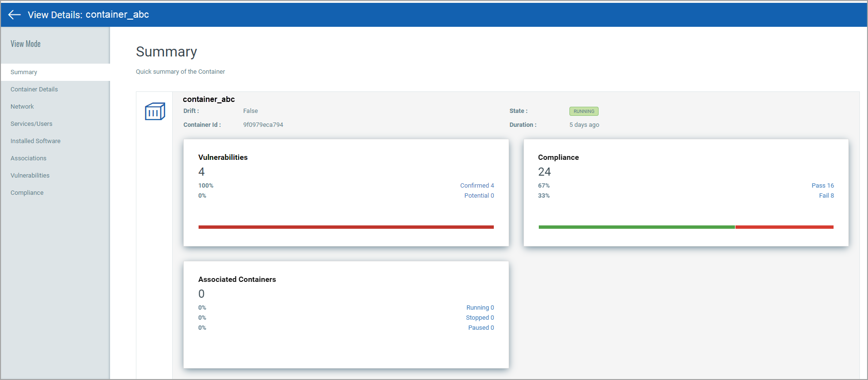Click the Running 0 containers link

(x=480, y=308)
